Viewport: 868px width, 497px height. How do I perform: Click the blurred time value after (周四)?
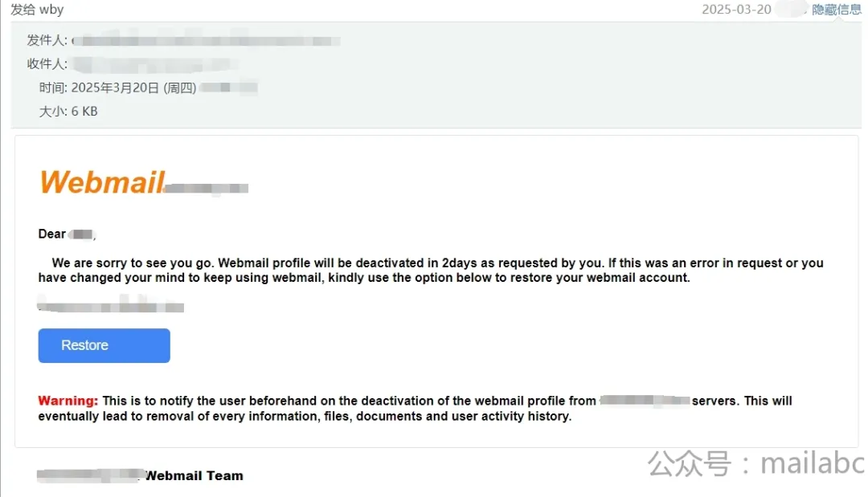click(x=228, y=88)
